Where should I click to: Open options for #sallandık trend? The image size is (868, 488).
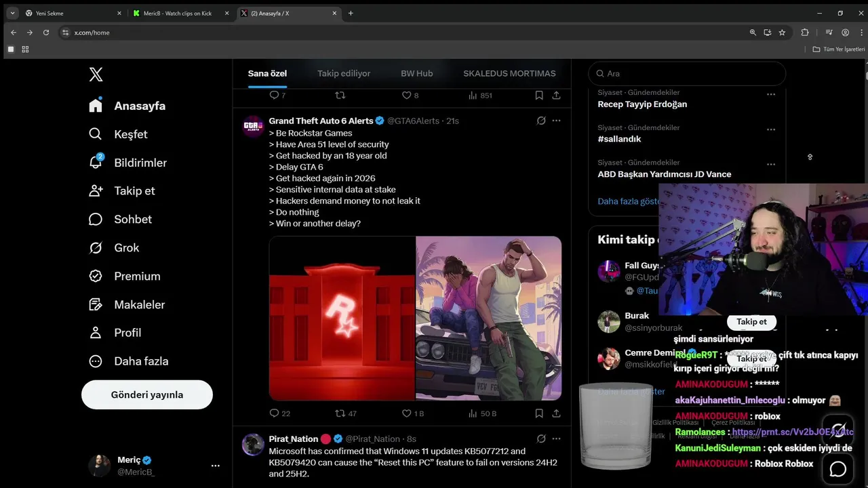click(x=771, y=129)
